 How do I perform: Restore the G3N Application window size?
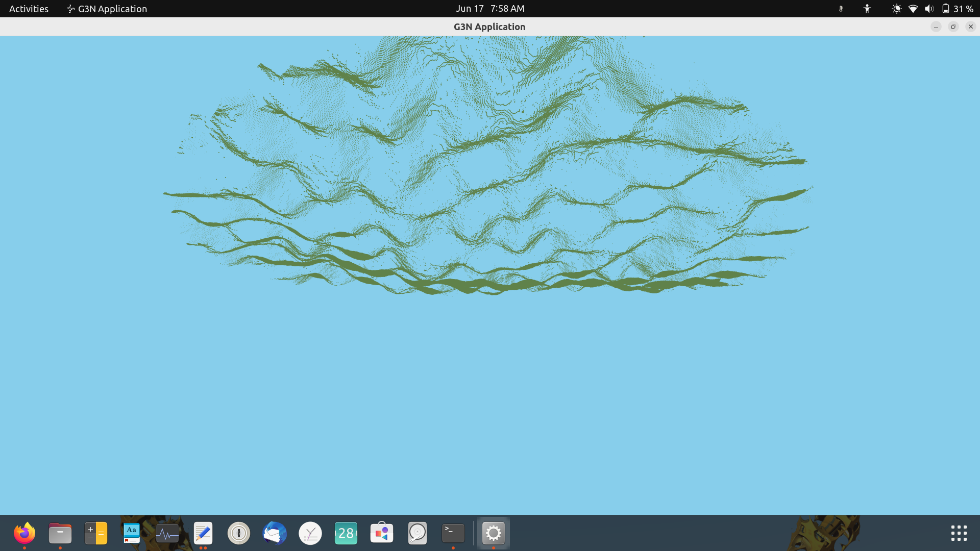(x=953, y=27)
